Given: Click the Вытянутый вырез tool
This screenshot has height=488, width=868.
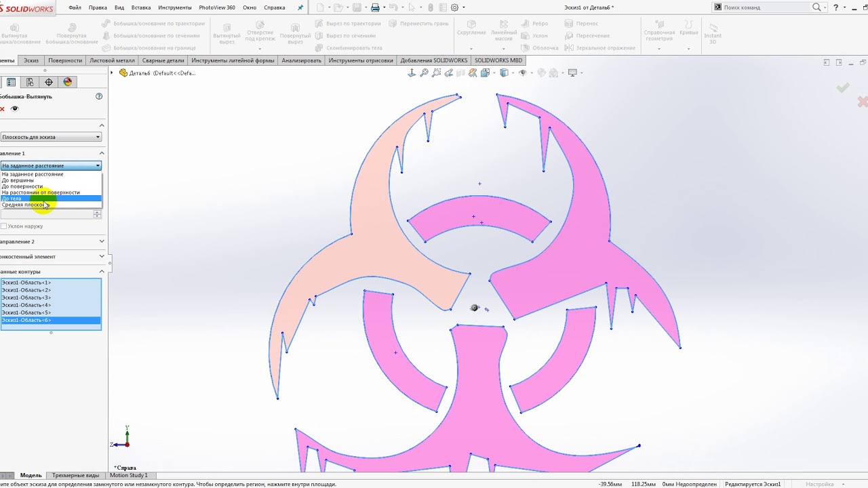Looking at the screenshot, I should click(226, 34).
